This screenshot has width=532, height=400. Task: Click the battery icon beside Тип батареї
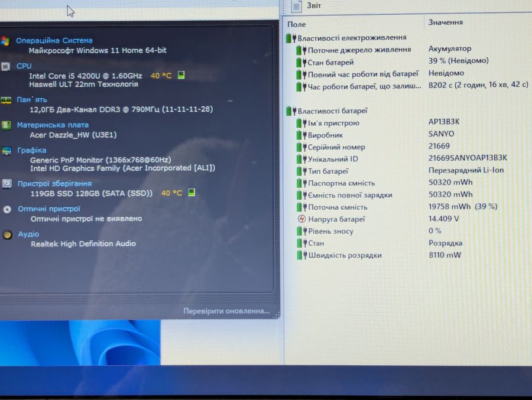pyautogui.click(x=301, y=171)
